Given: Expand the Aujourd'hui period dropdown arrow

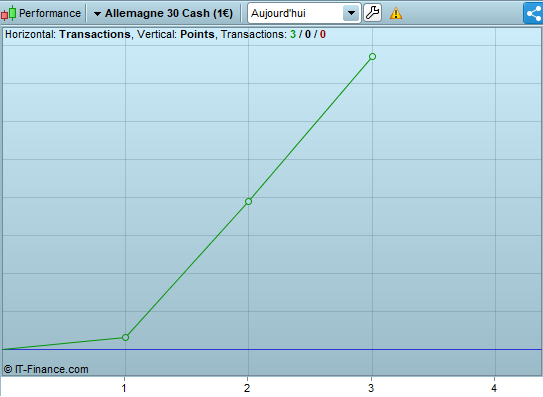Looking at the screenshot, I should (351, 14).
